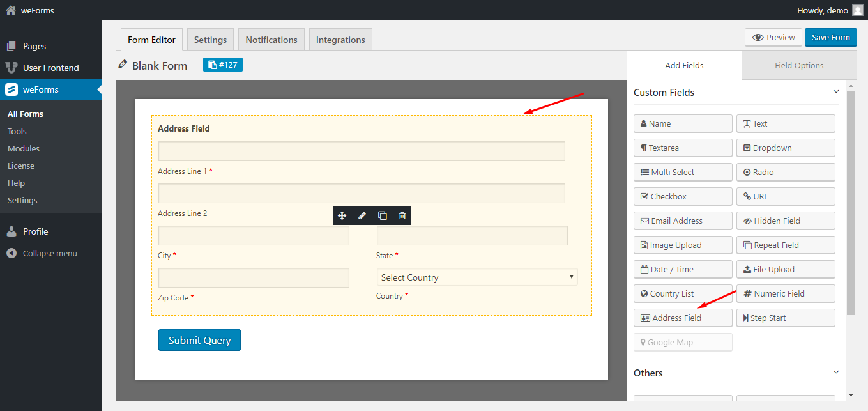Click the weForms home icon in top bar
Screen dimensions: 868x411
tap(10, 10)
